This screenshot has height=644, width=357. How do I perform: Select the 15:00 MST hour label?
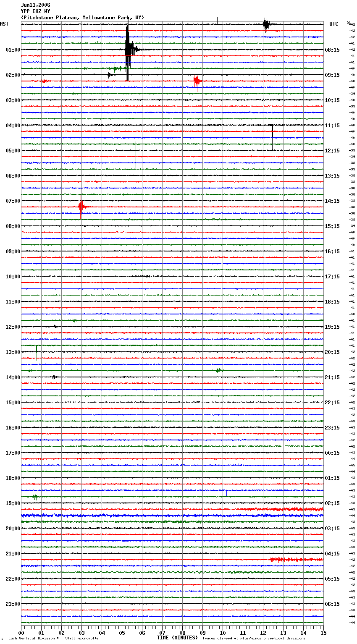[x=13, y=402]
